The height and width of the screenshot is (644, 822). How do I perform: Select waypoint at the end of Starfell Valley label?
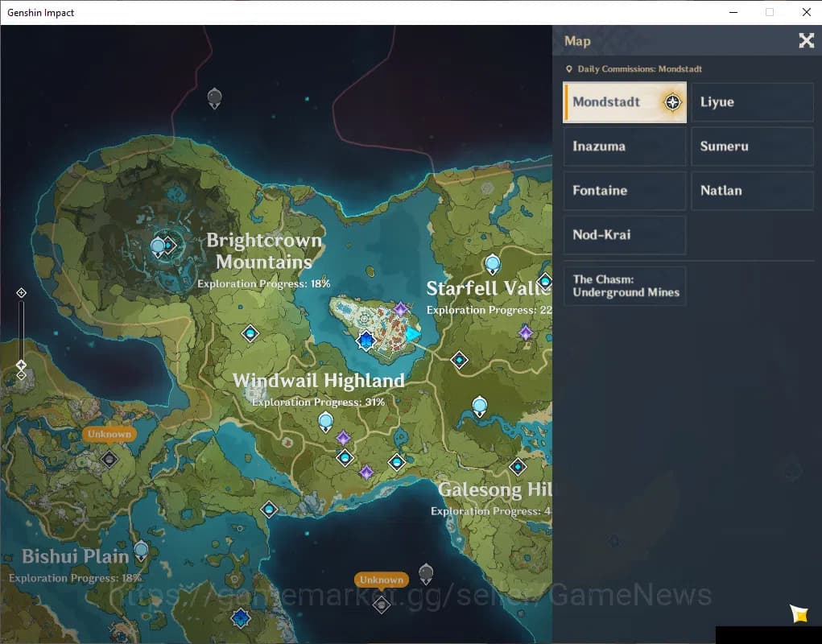(545, 282)
